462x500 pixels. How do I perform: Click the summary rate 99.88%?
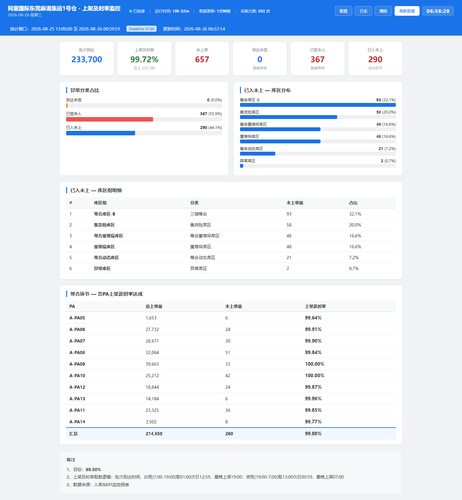(x=313, y=434)
